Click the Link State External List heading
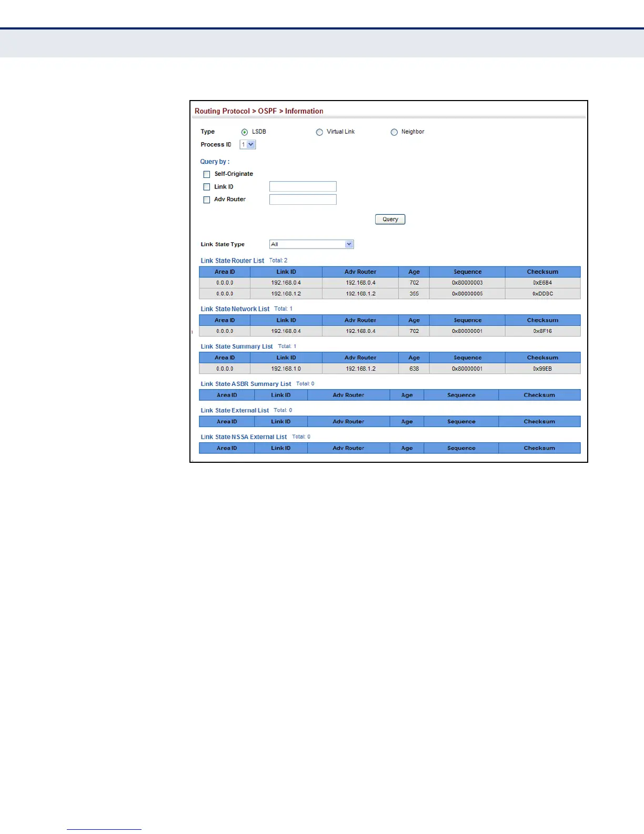644x834 pixels. pos(235,410)
